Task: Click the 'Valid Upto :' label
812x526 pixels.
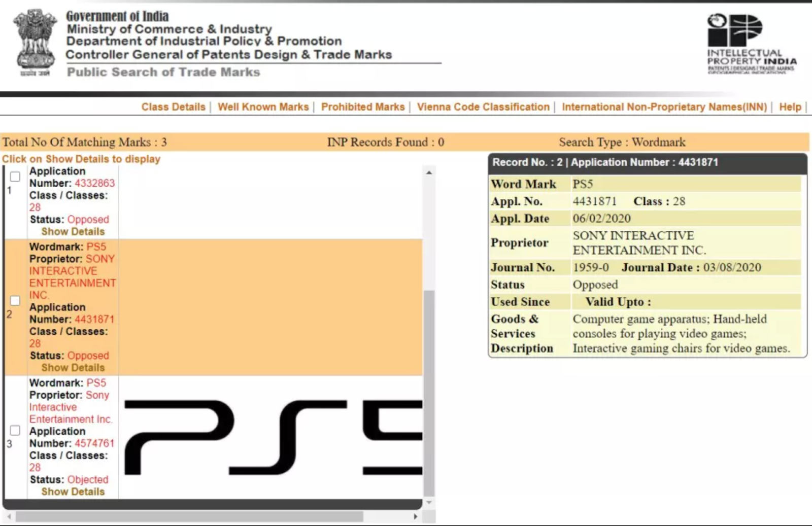Action: 618,302
